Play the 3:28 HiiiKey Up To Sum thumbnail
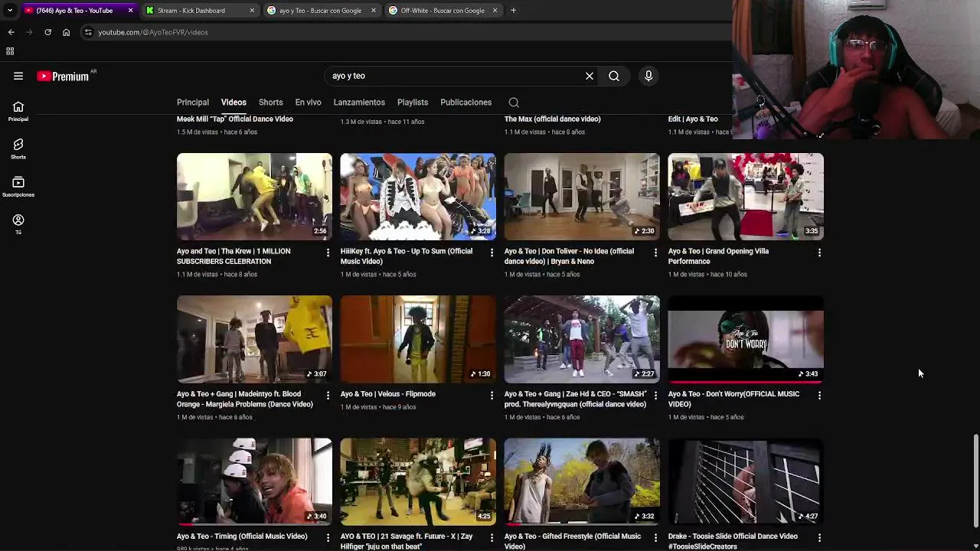Screen dimensions: 980x551 pos(418,197)
